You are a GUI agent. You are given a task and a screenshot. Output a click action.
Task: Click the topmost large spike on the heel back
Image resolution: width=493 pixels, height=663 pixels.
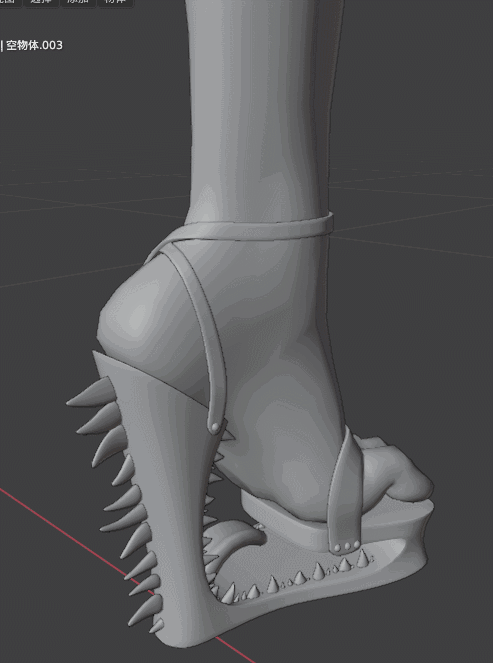pos(91,393)
